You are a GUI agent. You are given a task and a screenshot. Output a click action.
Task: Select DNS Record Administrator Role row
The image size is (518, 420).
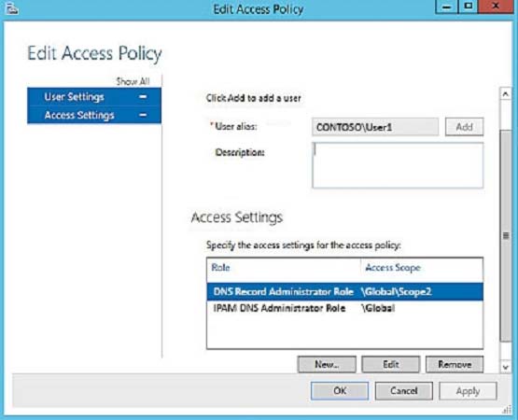coord(345,291)
